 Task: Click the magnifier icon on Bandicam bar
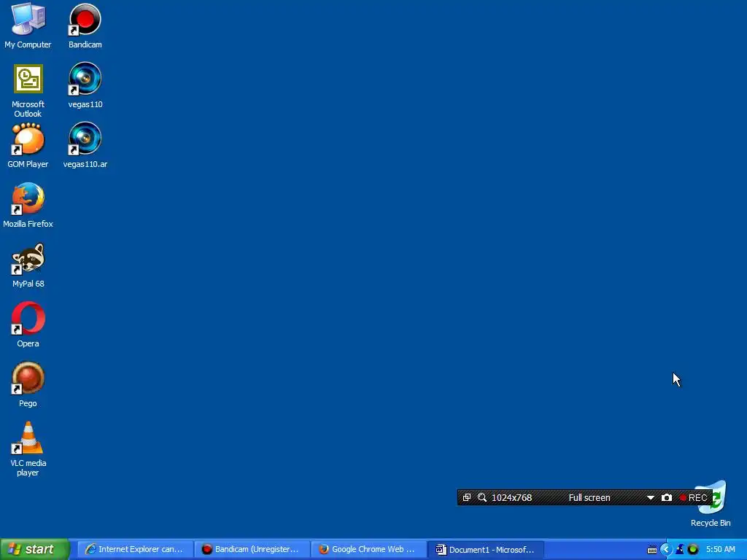[482, 497]
